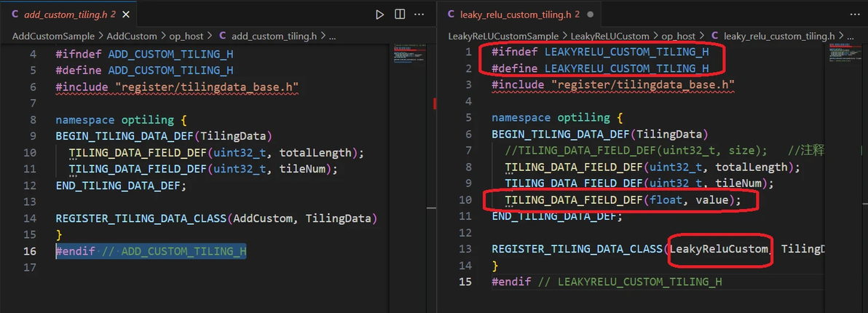Click the totalLength field definition in left editor

[x=217, y=153]
